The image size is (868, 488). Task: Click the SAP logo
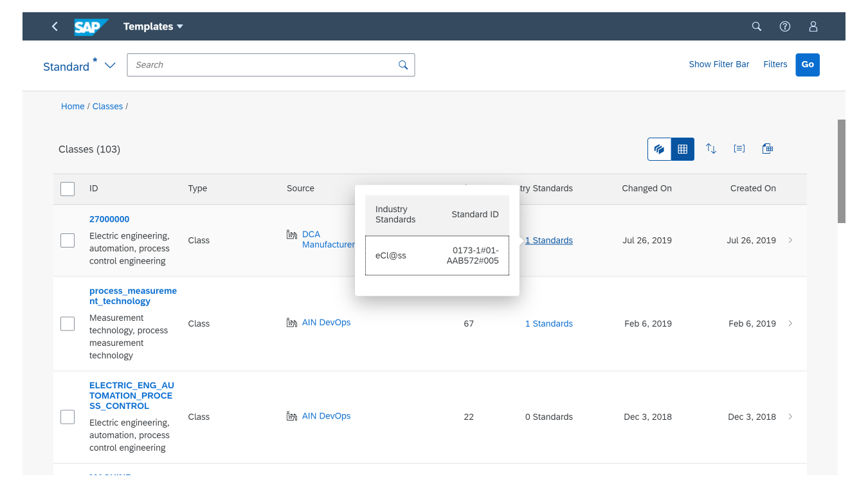tap(91, 26)
